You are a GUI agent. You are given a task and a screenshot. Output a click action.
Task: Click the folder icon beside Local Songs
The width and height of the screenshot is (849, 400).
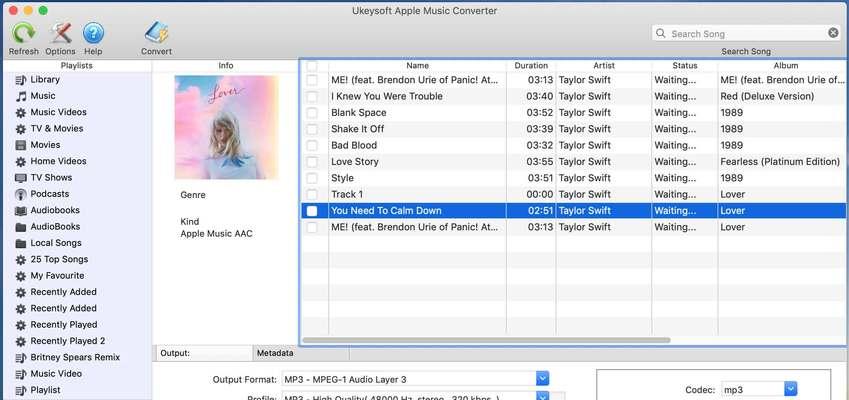(21, 243)
